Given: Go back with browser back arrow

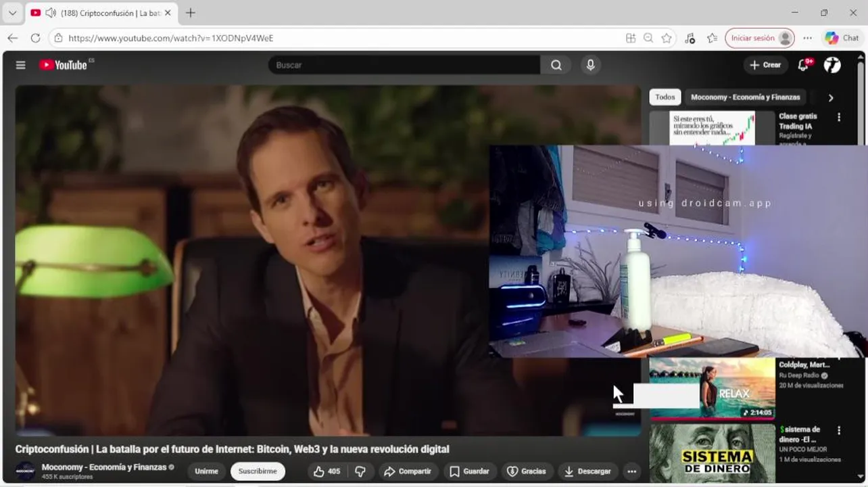Looking at the screenshot, I should click(x=13, y=38).
